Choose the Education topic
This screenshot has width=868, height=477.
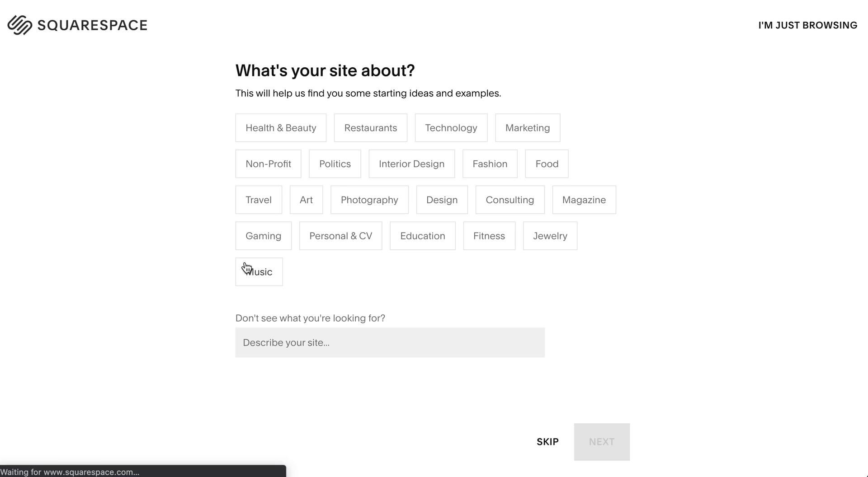pyautogui.click(x=423, y=236)
